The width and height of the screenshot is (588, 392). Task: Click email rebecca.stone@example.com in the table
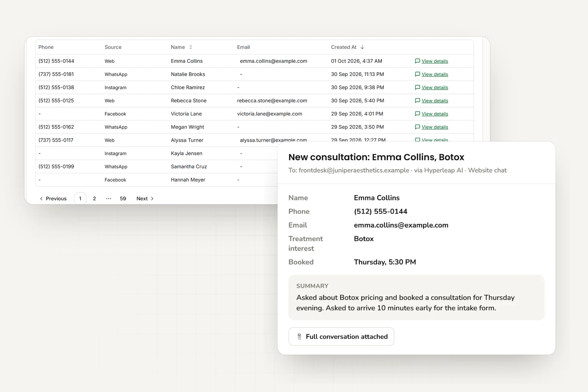272,101
